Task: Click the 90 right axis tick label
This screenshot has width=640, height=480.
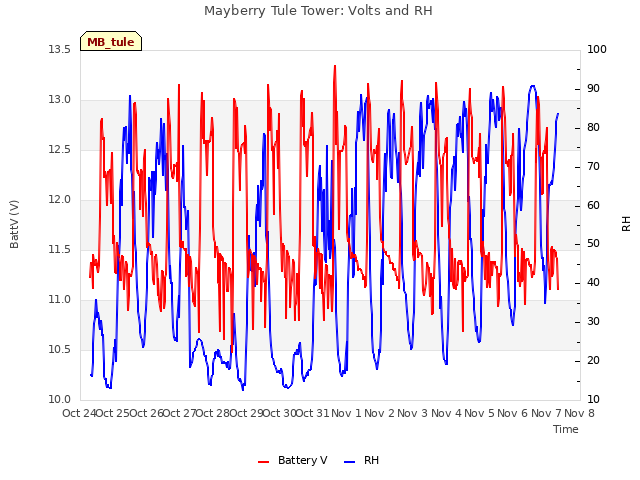Action: [593, 89]
